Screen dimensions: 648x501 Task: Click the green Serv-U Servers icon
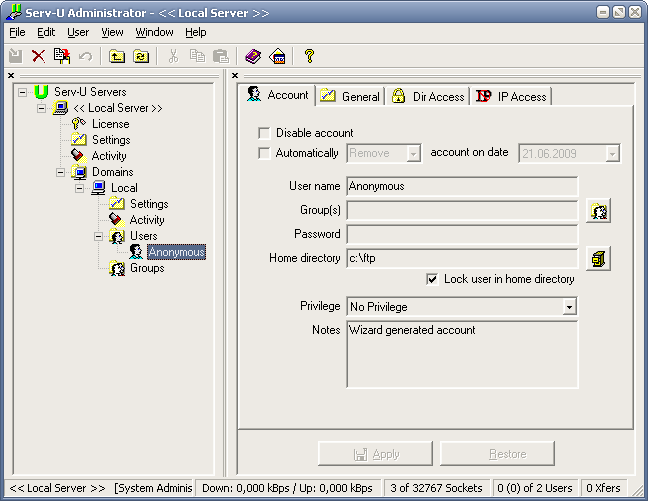point(41,92)
